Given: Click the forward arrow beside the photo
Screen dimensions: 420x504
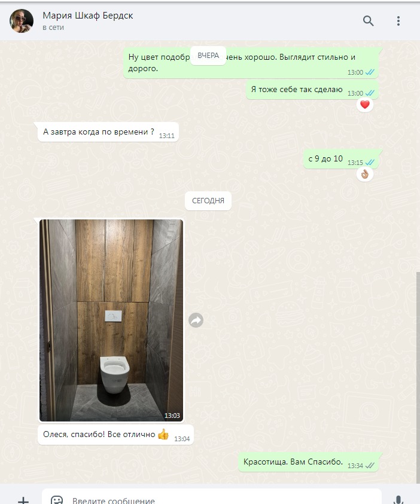Looking at the screenshot, I should click(196, 320).
